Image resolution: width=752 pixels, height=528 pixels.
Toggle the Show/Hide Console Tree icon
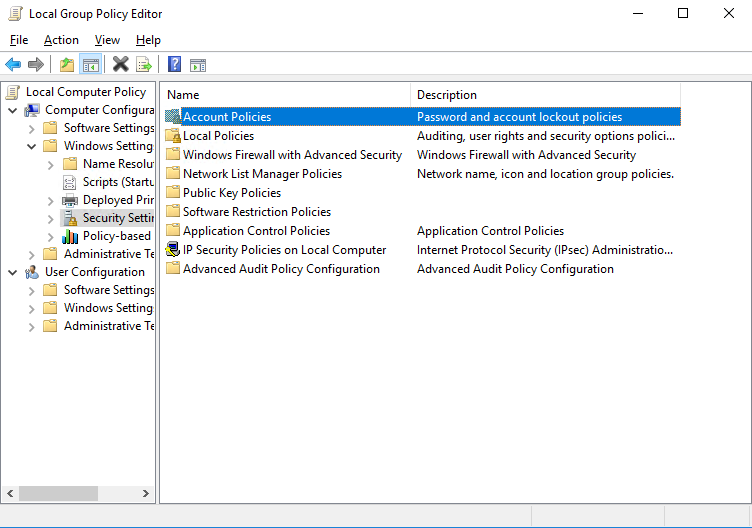click(90, 65)
